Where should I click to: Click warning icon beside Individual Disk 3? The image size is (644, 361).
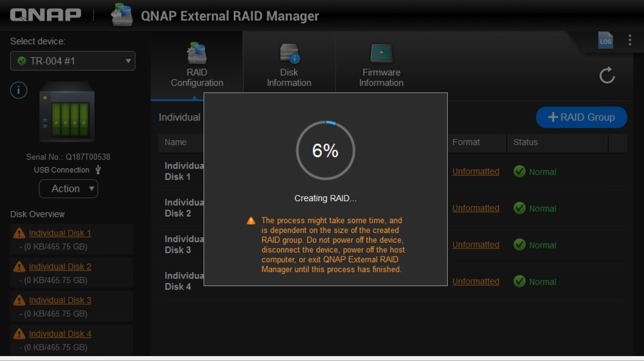[19, 300]
